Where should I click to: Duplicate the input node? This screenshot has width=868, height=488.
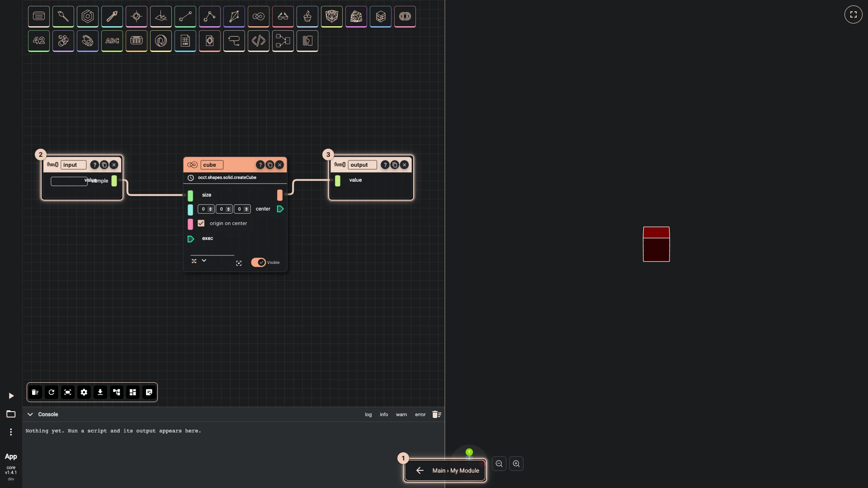click(104, 165)
